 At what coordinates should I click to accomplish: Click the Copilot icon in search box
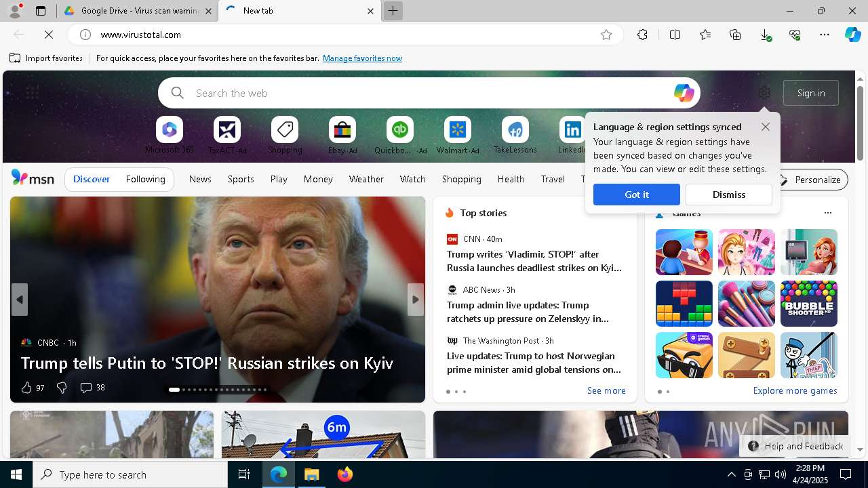pos(684,93)
